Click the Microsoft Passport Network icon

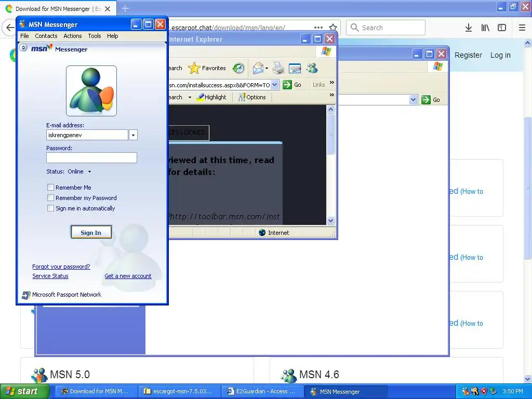tap(26, 295)
